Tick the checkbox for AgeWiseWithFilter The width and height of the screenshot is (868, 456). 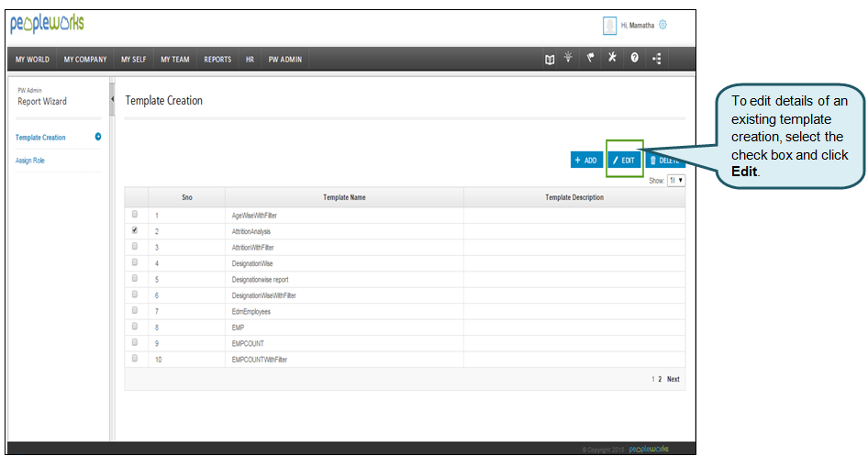[135, 215]
